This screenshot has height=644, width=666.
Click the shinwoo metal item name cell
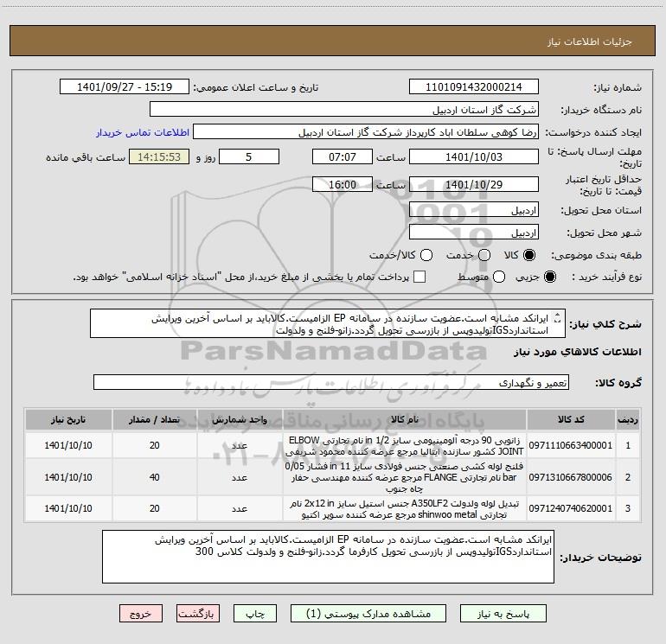(405, 508)
